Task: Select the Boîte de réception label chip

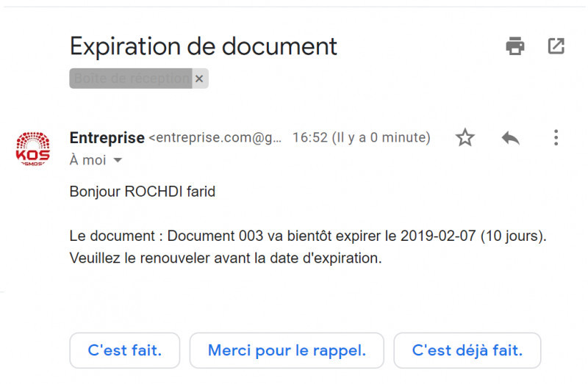Action: click(131, 79)
